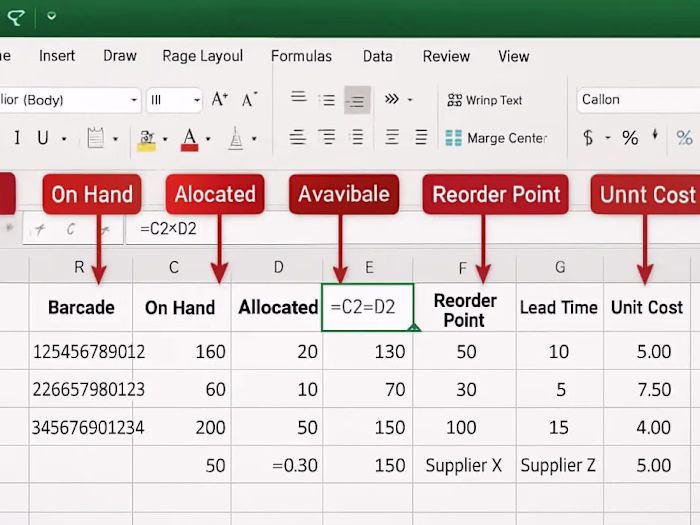Apply currency format with the $ icon
Viewport: 700px width, 525px height.
pos(588,138)
